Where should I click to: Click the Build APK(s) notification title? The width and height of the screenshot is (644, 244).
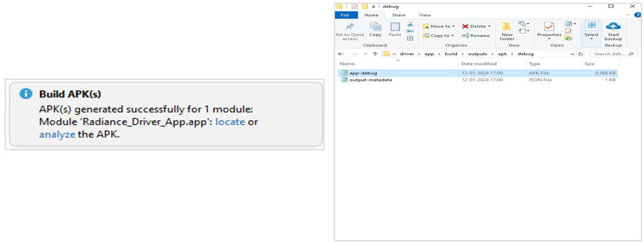[x=70, y=94]
